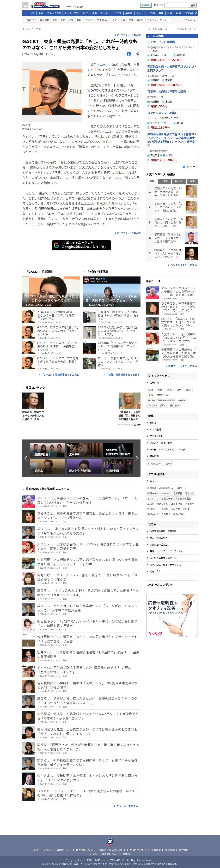Screen dimensions: 220x868
Task: Select the おすすめ ranking tab
Action: coord(179,181)
